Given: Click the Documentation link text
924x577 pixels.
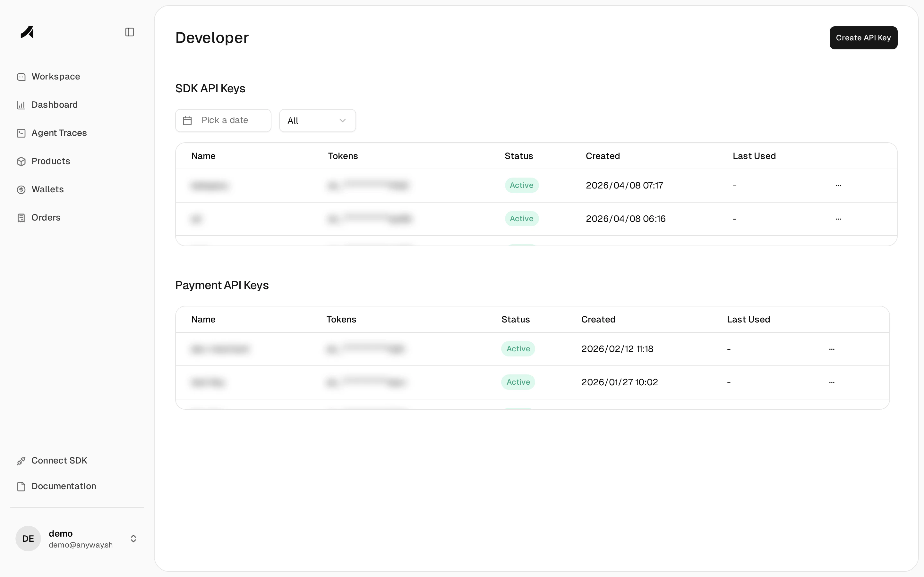Looking at the screenshot, I should (64, 486).
